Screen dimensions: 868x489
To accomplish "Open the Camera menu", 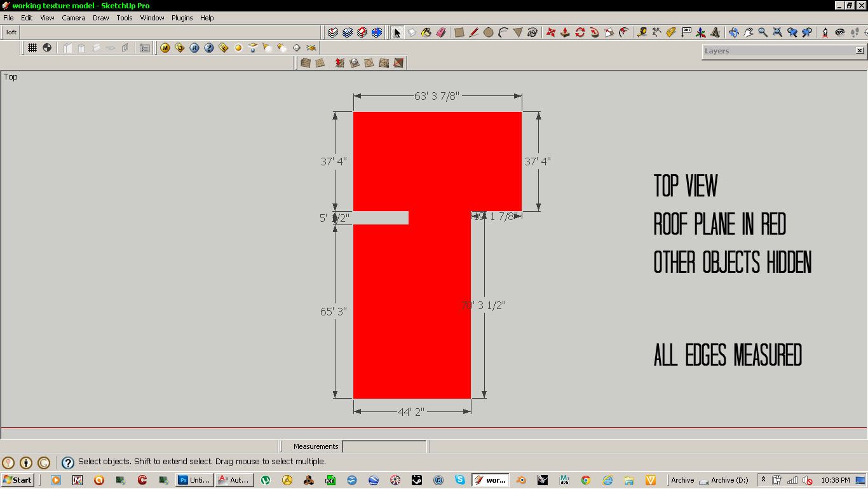I will (73, 18).
